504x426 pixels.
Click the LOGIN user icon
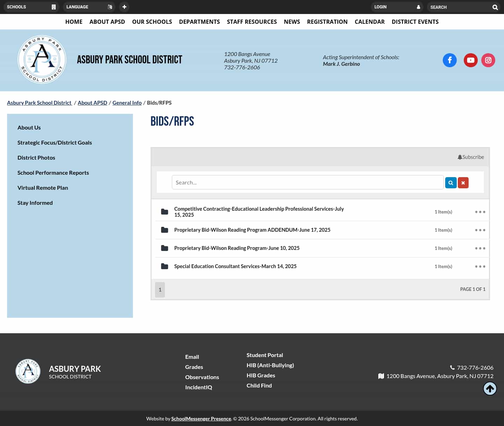pos(419,7)
